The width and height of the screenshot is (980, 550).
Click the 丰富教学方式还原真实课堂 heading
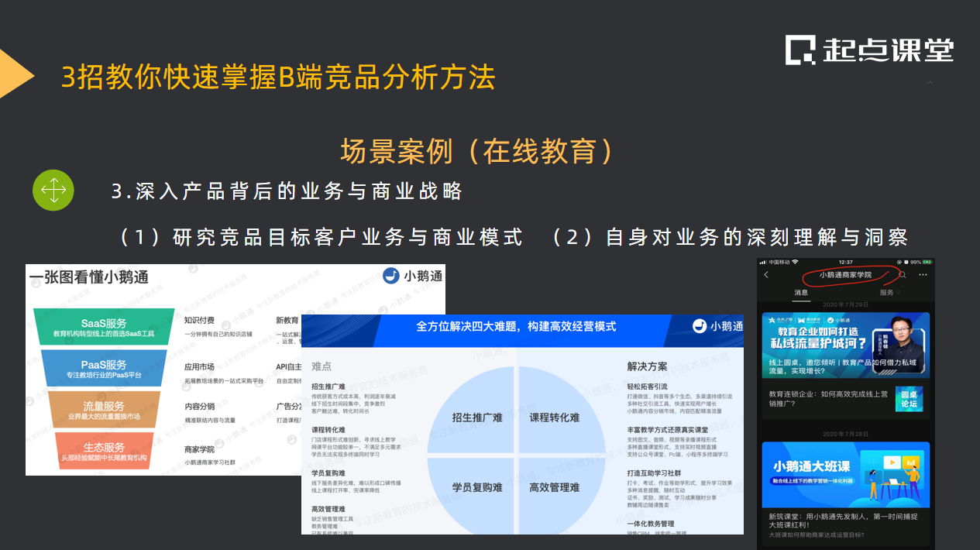[x=668, y=429]
